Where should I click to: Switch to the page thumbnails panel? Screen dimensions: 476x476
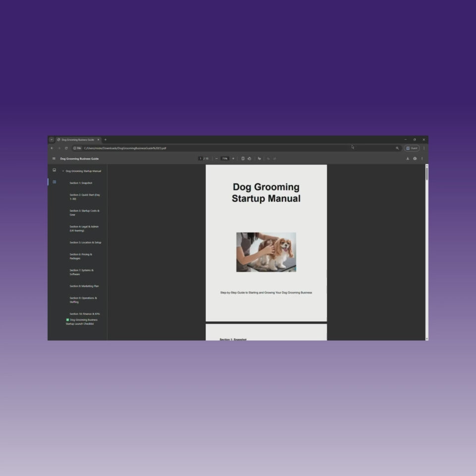point(54,170)
